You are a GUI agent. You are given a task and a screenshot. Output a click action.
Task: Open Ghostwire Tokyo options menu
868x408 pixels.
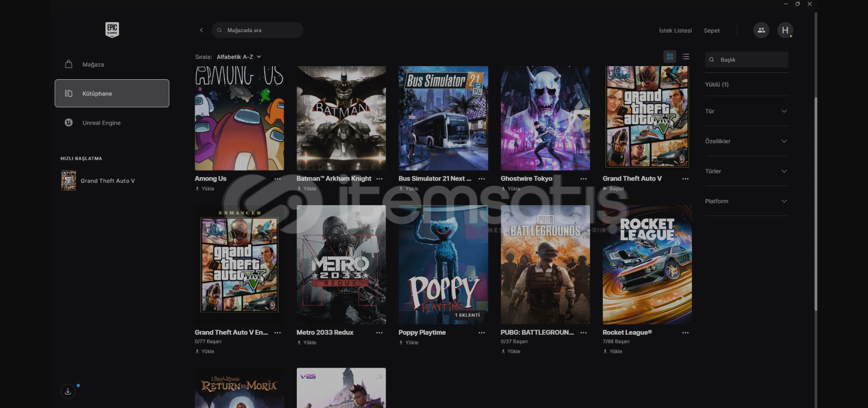coord(583,179)
